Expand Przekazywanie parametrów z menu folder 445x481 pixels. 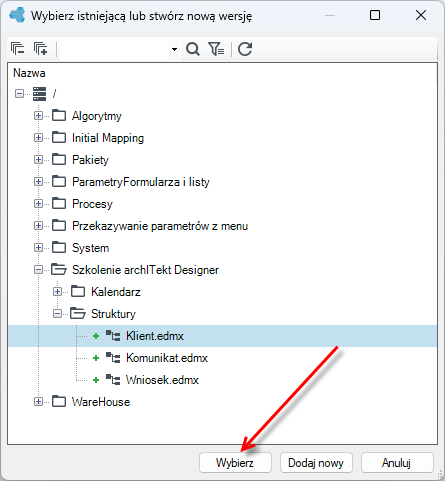coord(38,226)
